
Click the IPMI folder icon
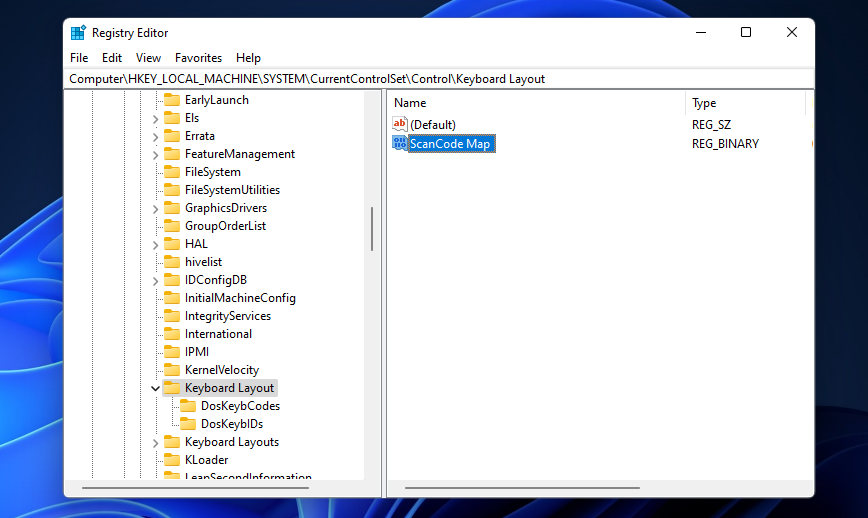[172, 352]
